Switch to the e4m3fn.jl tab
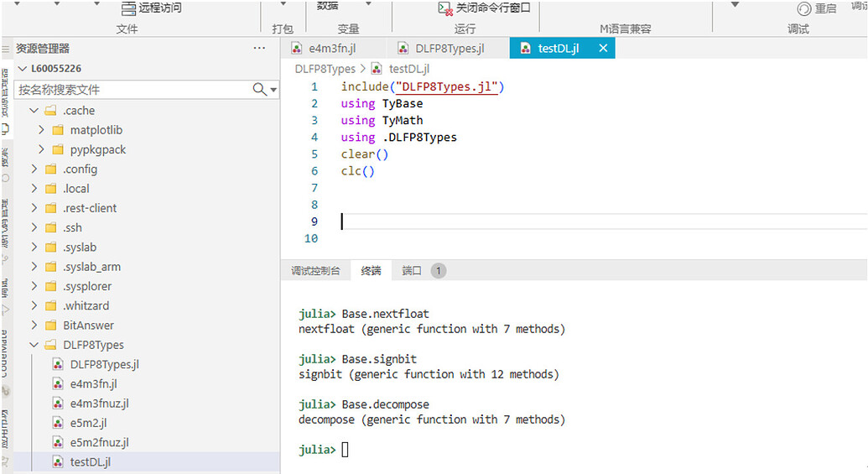 click(x=332, y=48)
